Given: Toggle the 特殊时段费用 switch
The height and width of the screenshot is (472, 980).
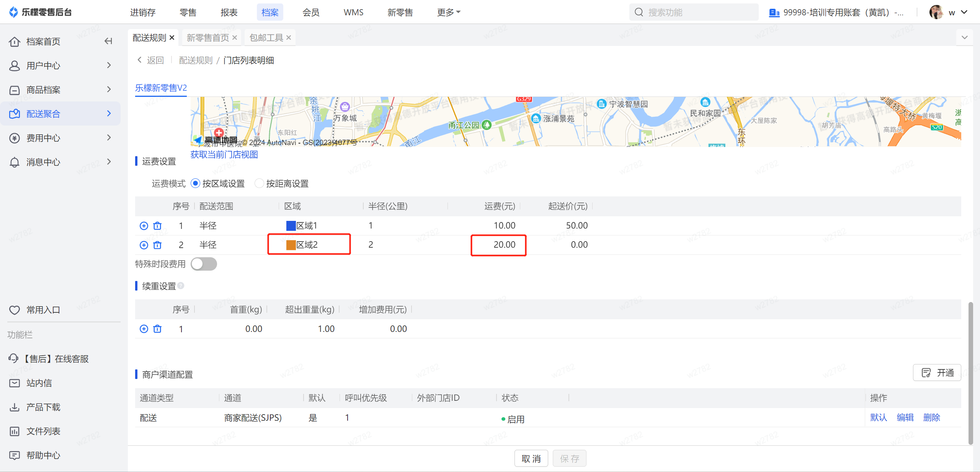Looking at the screenshot, I should [x=204, y=264].
